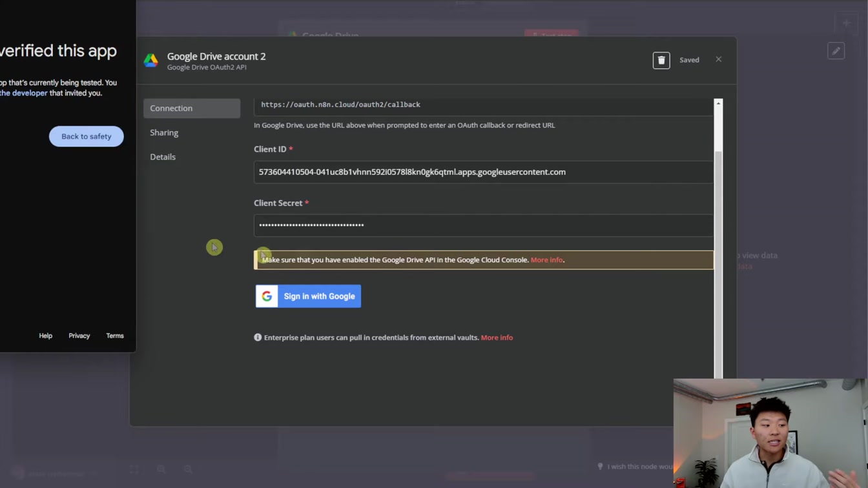Screen dimensions: 868x488
Task: Click the 'Saved' status text
Action: [689, 60]
